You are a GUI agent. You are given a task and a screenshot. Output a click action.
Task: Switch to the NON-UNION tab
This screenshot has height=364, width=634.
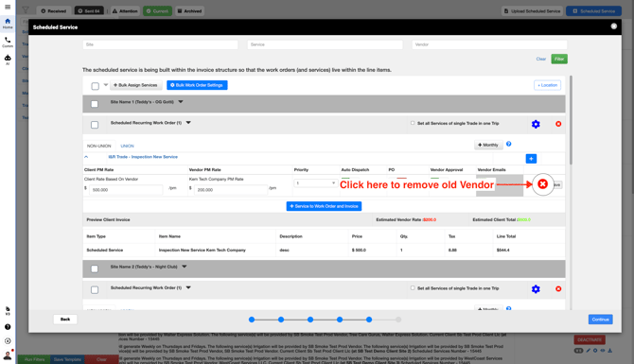[99, 146]
